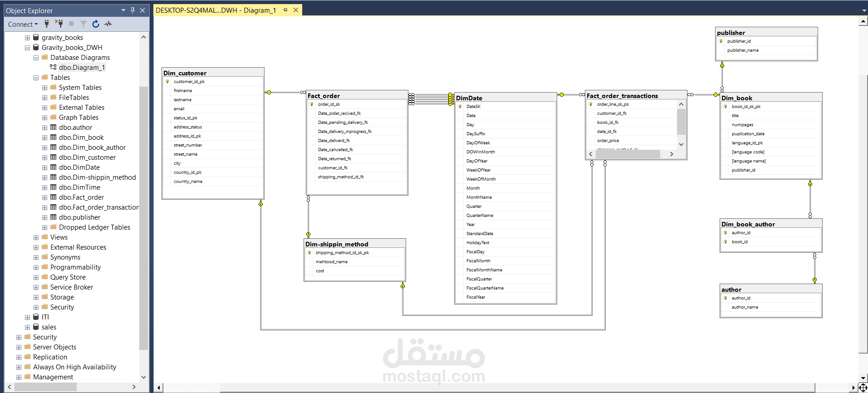This screenshot has height=393, width=868.
Task: Collapse the Database Diagrams folder
Action: point(36,58)
